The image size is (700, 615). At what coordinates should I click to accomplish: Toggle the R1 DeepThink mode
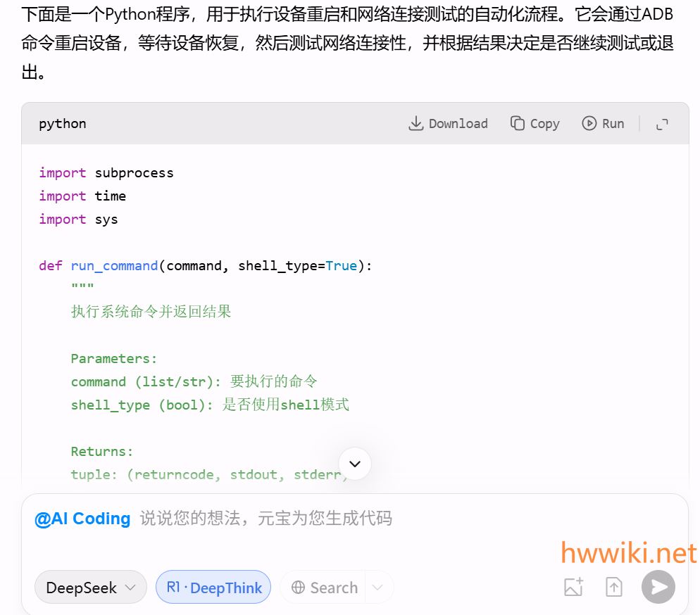[213, 588]
